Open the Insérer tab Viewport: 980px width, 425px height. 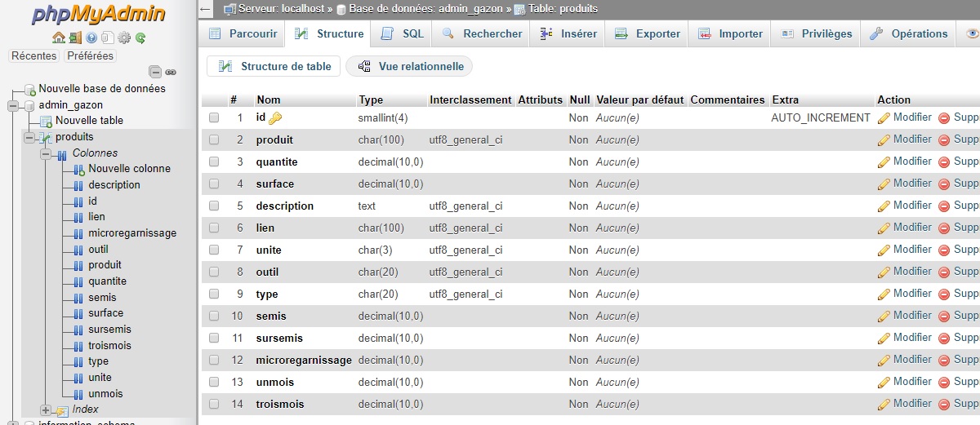pos(568,33)
